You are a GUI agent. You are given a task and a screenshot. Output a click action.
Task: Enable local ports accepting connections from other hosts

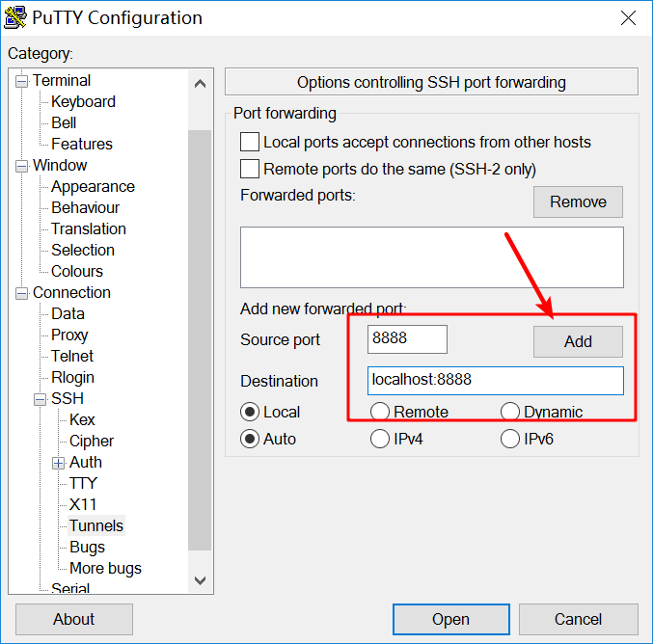coord(250,142)
